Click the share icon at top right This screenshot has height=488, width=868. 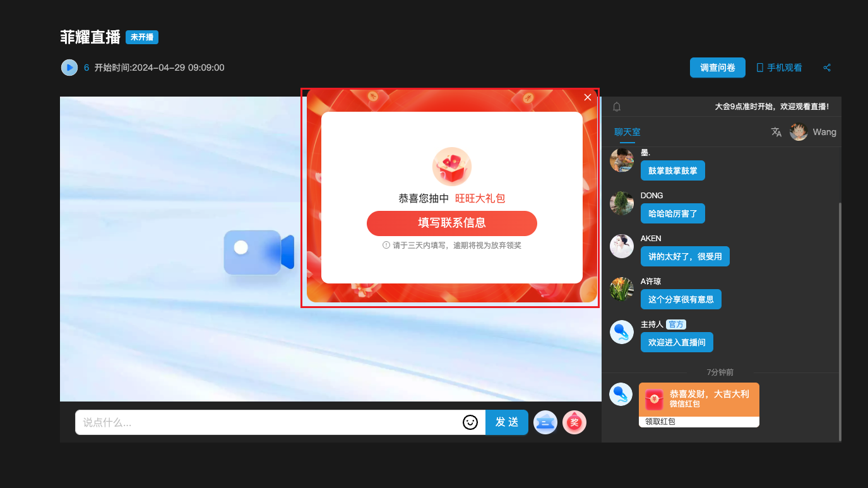pyautogui.click(x=827, y=68)
